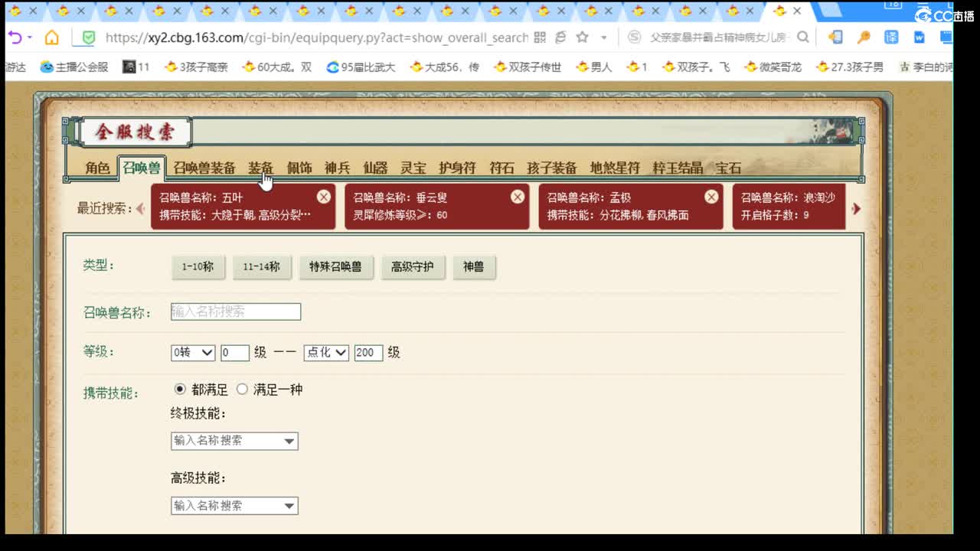The height and width of the screenshot is (551, 980).
Task: Open bookmark 3孩子高亲
Action: 196,67
